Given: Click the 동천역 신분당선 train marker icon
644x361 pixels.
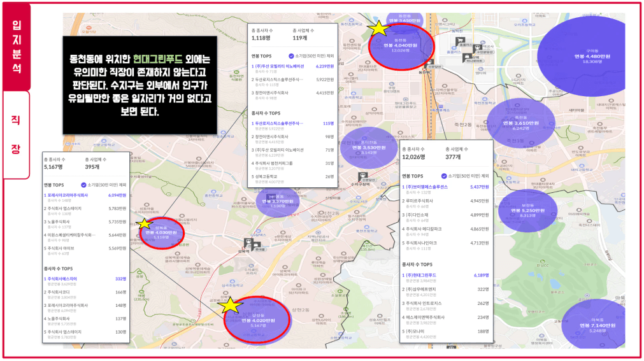Looking at the screenshot, I should (429, 64).
